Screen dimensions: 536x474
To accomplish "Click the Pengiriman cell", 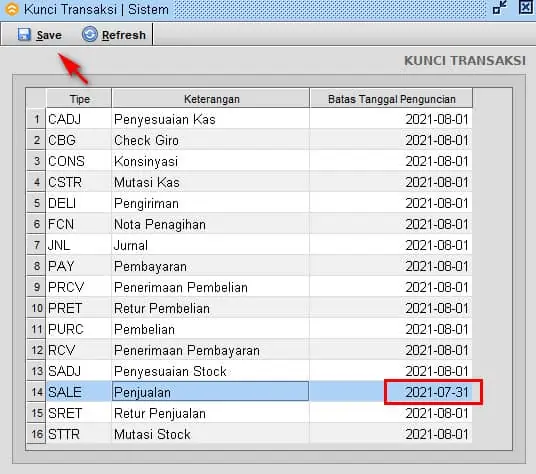I will coord(211,203).
